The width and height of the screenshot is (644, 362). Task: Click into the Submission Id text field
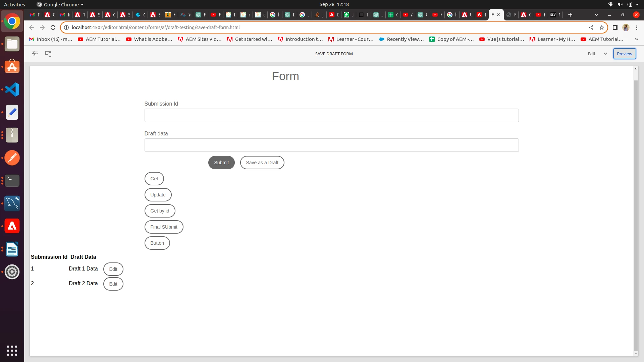click(331, 115)
